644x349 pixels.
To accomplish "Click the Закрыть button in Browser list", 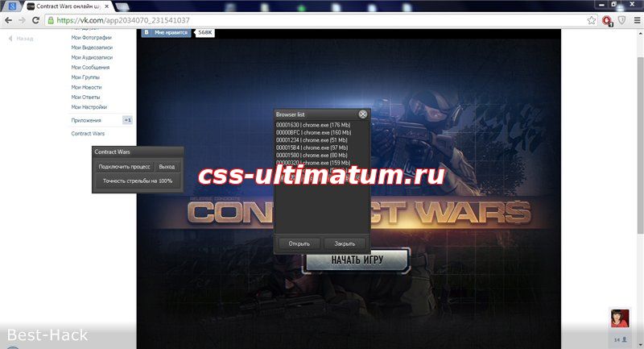I will (x=345, y=243).
